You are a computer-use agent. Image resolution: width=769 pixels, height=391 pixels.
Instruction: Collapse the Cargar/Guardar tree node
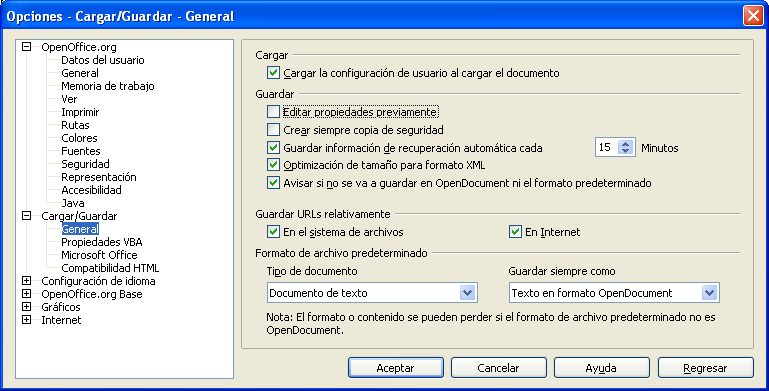point(26,216)
